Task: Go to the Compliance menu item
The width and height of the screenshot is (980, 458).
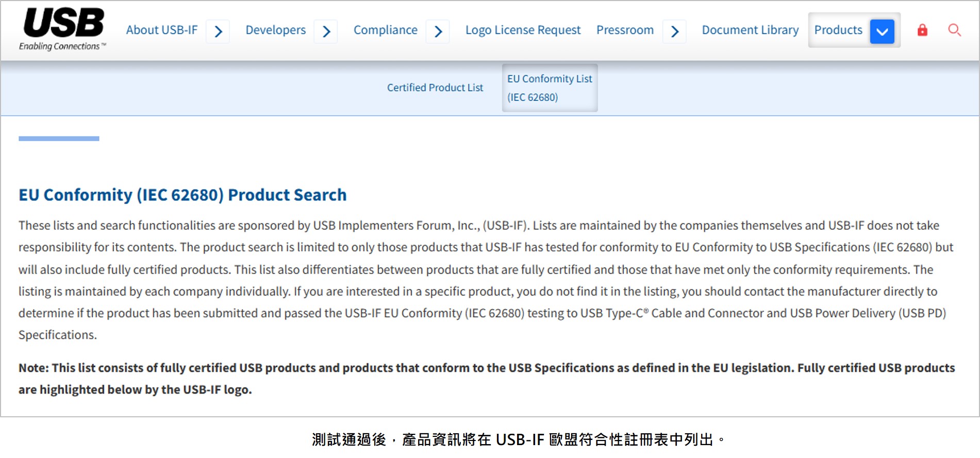Action: pyautogui.click(x=386, y=30)
